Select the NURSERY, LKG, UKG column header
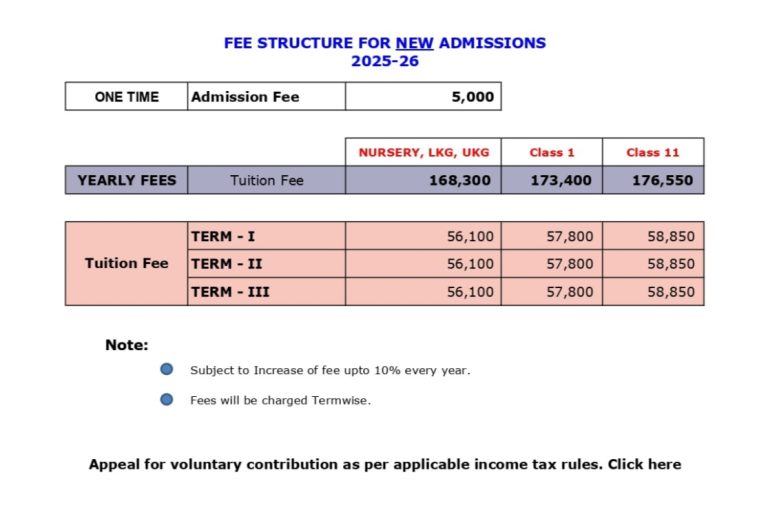The image size is (768, 521). (423, 152)
